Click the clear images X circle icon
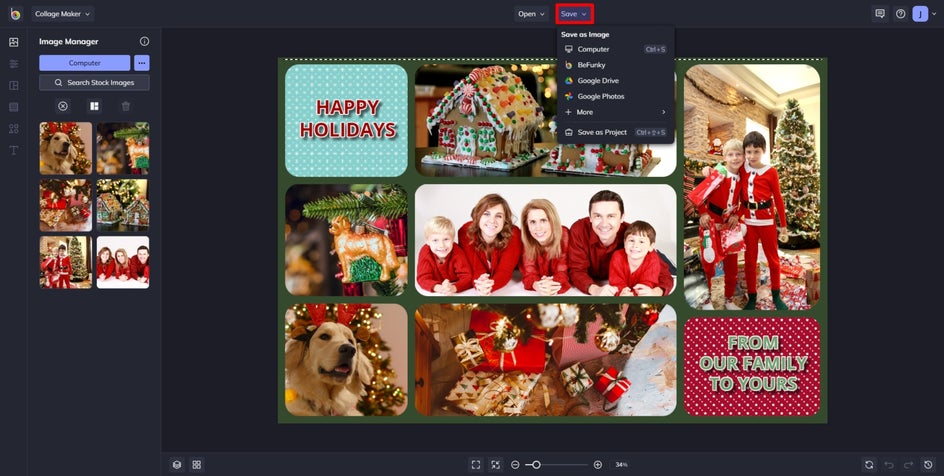 [x=63, y=107]
